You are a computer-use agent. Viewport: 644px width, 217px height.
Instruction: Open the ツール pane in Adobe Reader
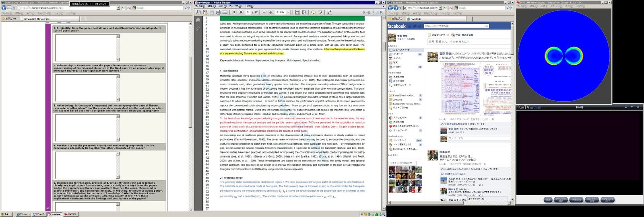[366, 12]
